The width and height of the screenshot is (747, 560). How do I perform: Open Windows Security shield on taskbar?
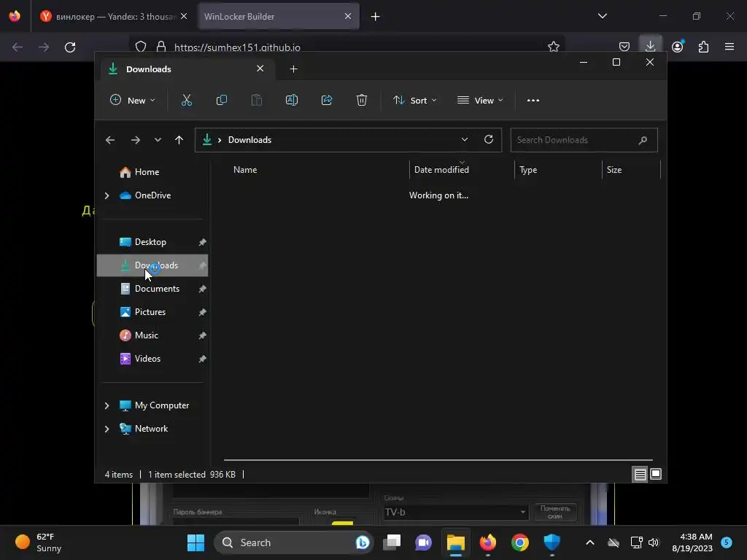[x=551, y=542]
